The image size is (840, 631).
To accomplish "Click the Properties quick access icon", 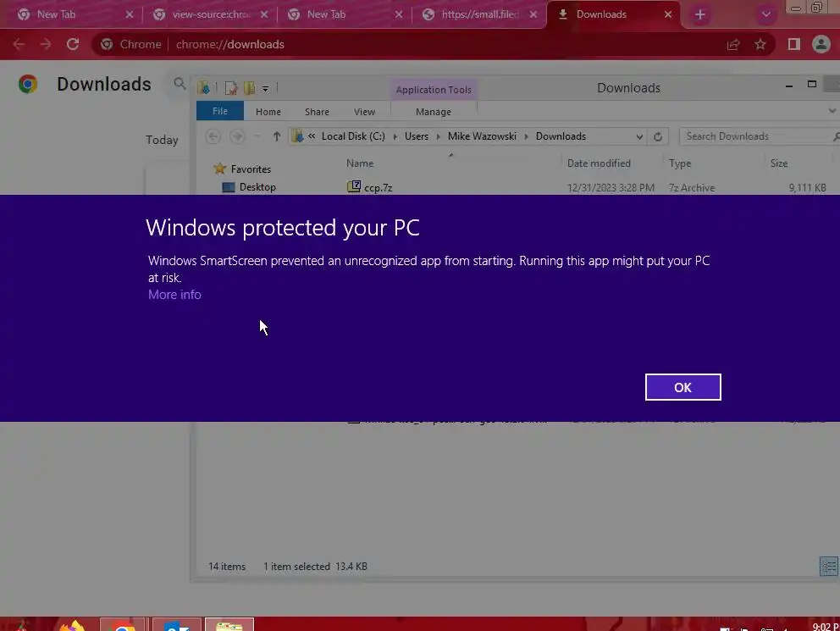I will click(x=231, y=88).
